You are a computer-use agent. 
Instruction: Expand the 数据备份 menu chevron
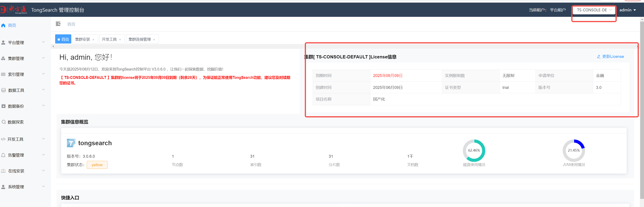point(43,105)
